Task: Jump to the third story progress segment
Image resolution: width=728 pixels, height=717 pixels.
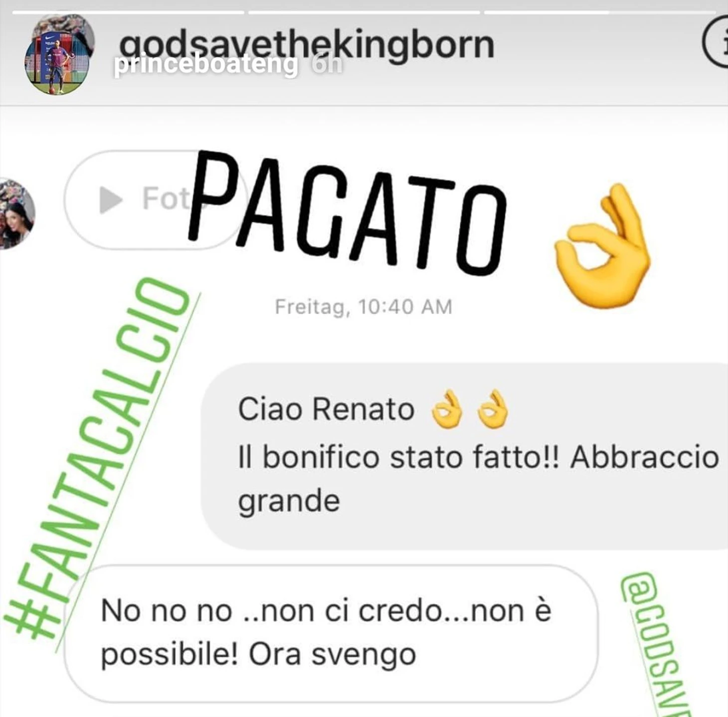Action: pos(600,11)
